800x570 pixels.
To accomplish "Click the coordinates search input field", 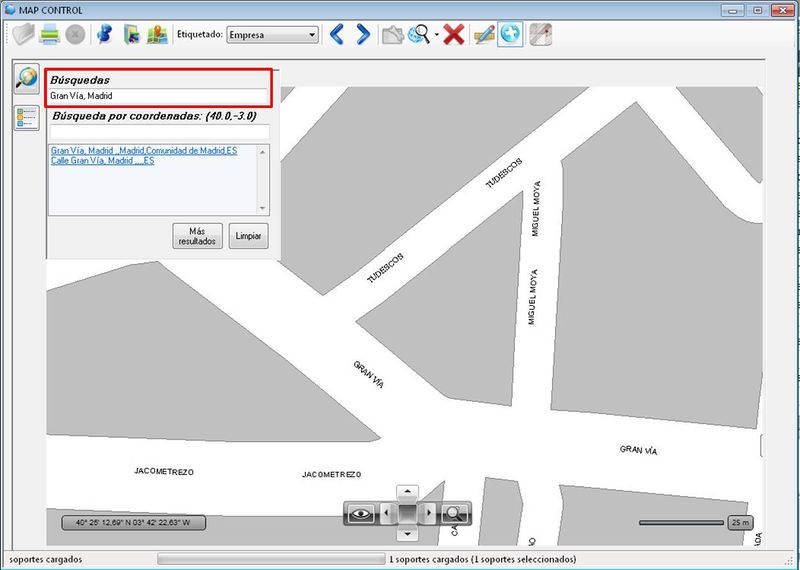I will (x=159, y=131).
